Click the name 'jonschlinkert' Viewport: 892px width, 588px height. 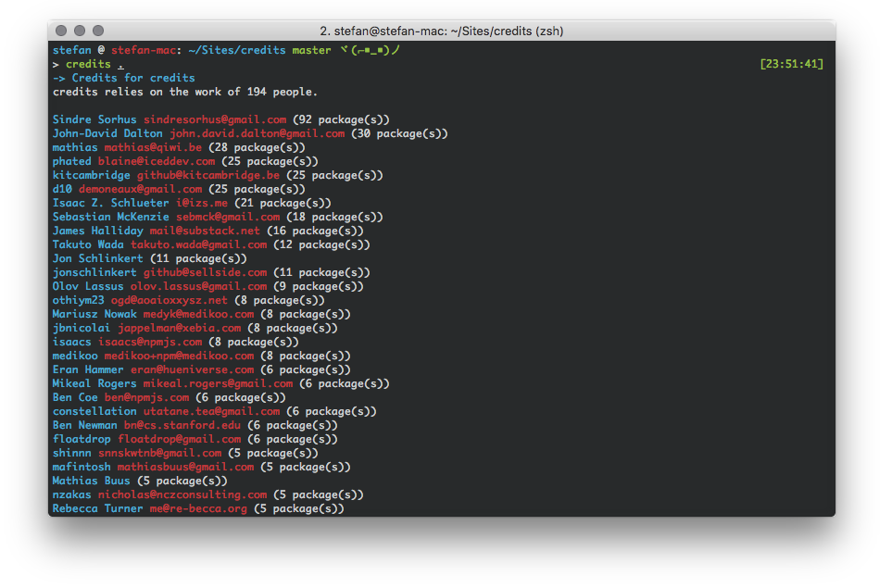[94, 272]
